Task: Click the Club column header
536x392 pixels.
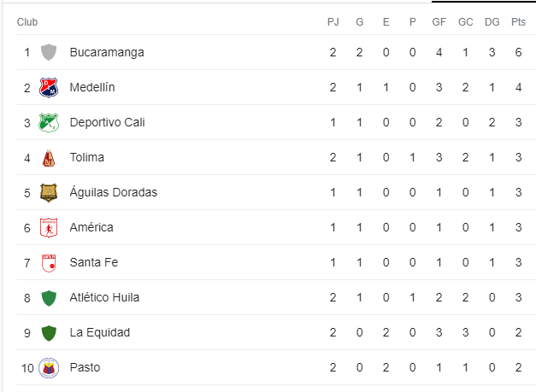Action: point(27,22)
